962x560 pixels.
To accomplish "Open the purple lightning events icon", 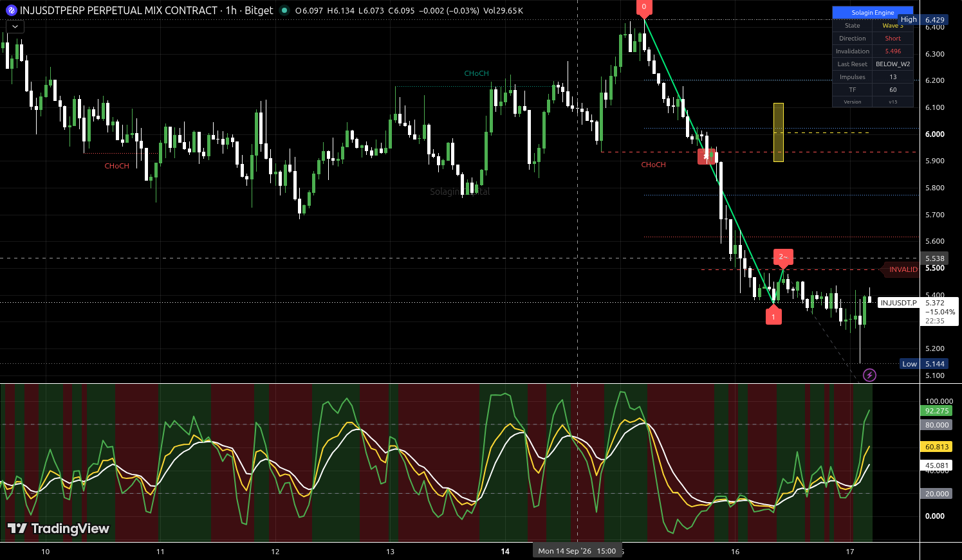I will [x=869, y=375].
